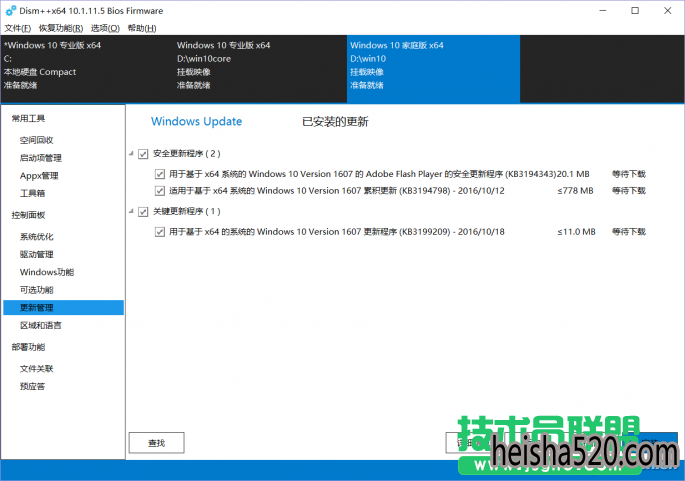The image size is (685, 481).
Task: Select the Windows 10 专业版 C: local disk image
Action: click(87, 69)
